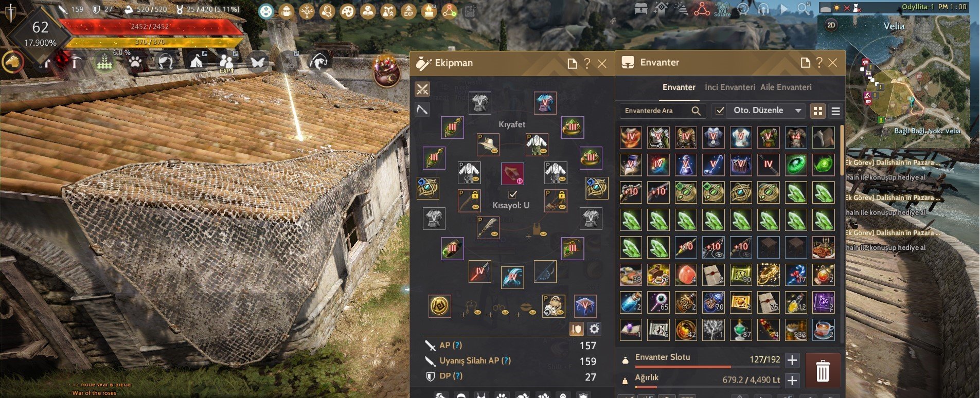Image resolution: width=980 pixels, height=398 pixels.
Task: Open the Ekipman help question mark
Action: click(587, 63)
